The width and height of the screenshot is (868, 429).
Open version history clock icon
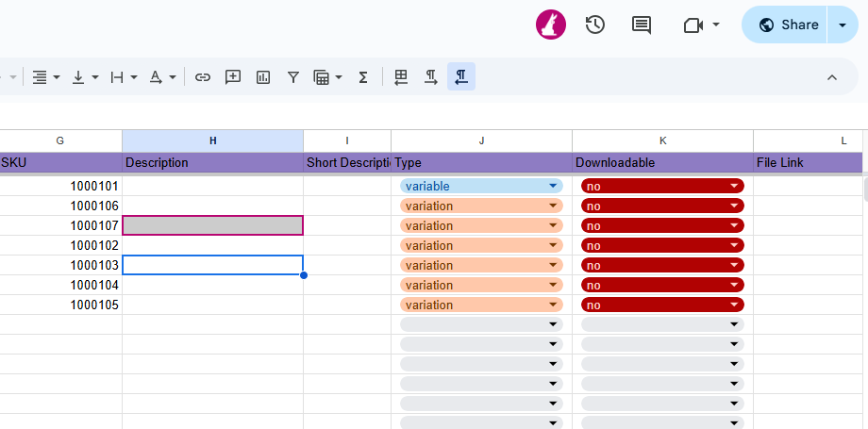pos(594,25)
